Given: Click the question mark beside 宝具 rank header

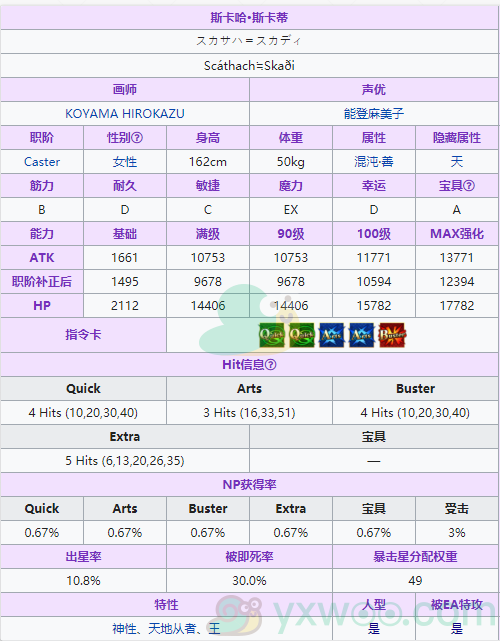Looking at the screenshot, I should (469, 186).
